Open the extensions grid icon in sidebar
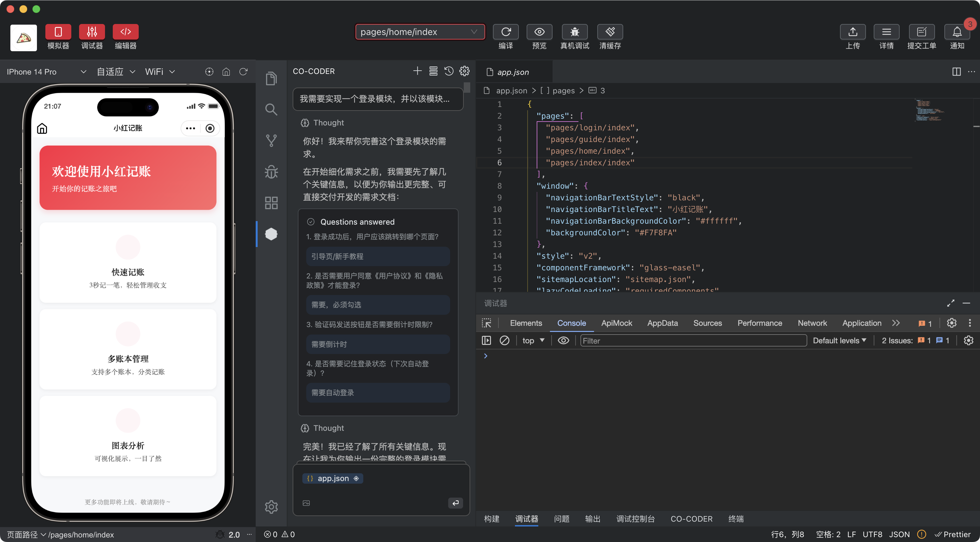 pos(271,203)
